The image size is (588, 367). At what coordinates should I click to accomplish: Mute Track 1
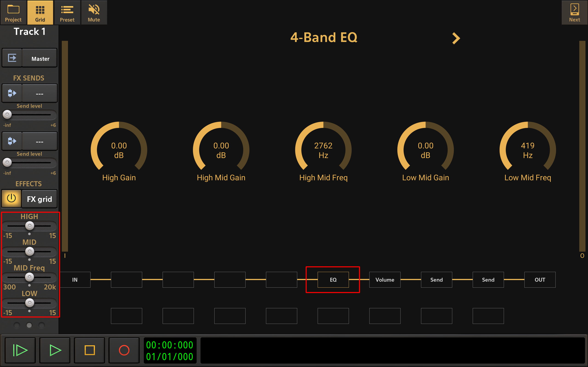point(94,13)
